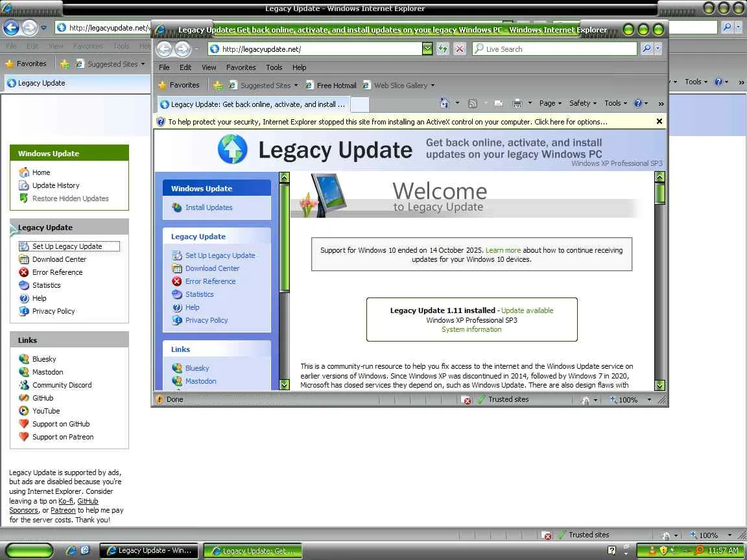Click the pop-up blocked icon in the background window status bar
This screenshot has width=747, height=560.
click(x=547, y=535)
